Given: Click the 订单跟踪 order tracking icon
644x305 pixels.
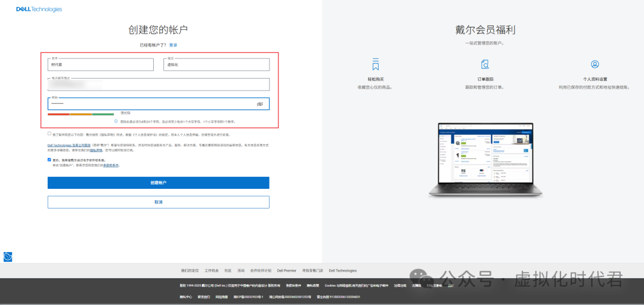Looking at the screenshot, I should [485, 64].
